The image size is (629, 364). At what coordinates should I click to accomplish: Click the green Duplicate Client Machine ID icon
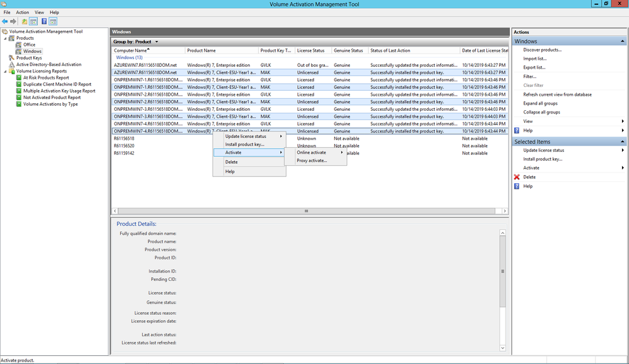pos(18,84)
